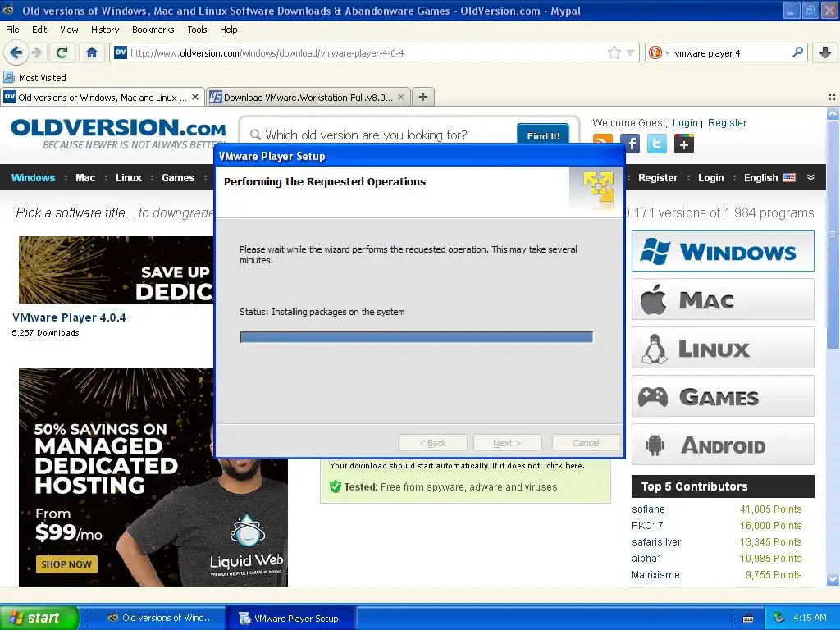Open the Twitter social icon
This screenshot has width=840, height=630.
[657, 143]
